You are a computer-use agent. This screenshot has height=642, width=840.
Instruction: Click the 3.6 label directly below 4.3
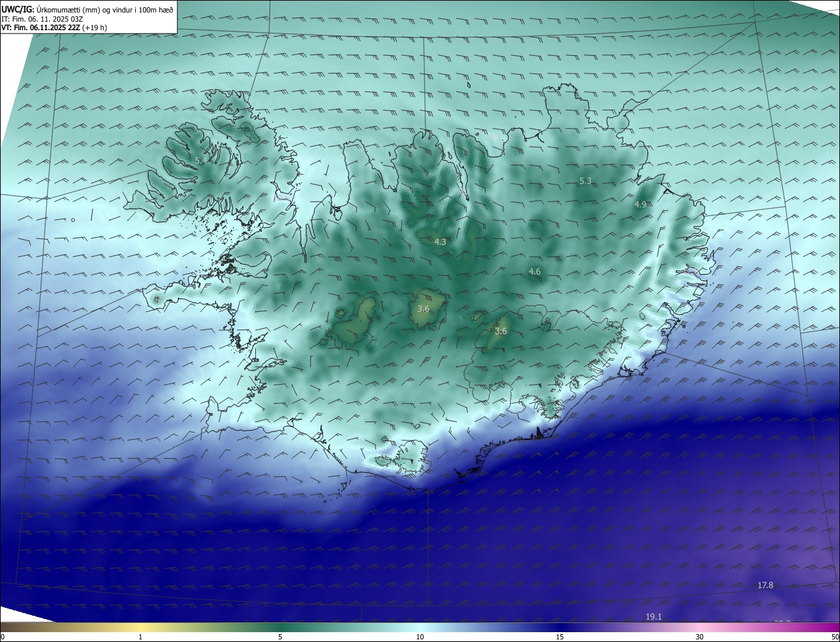pos(423,309)
